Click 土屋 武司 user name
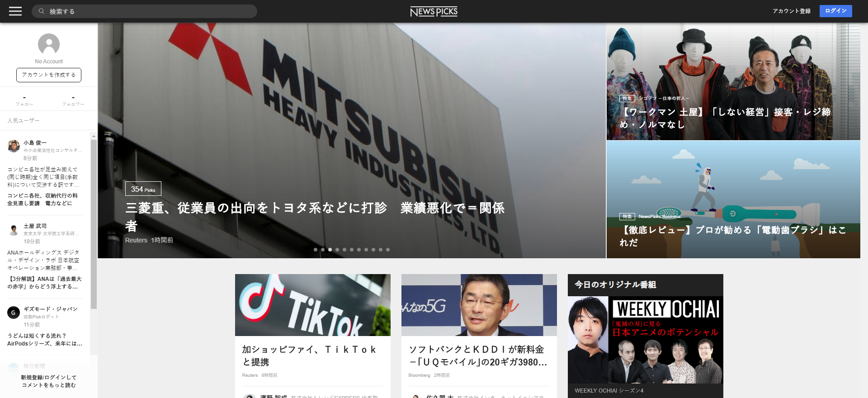Viewport: 868px width, 398px height. (35, 226)
